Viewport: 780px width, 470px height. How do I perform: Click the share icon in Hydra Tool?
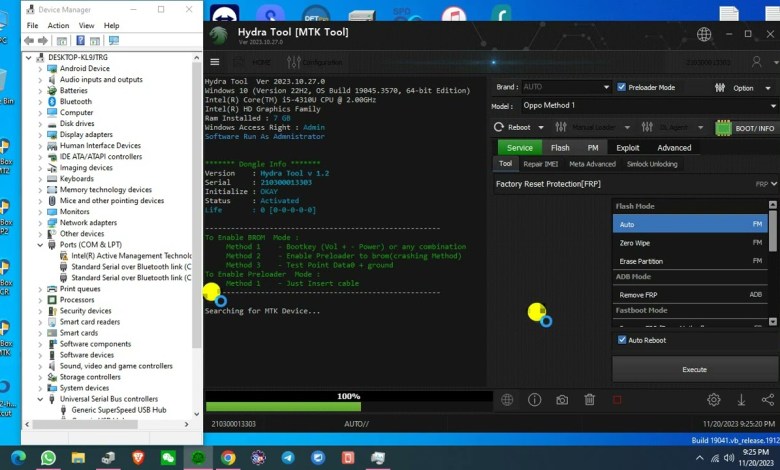point(768,400)
